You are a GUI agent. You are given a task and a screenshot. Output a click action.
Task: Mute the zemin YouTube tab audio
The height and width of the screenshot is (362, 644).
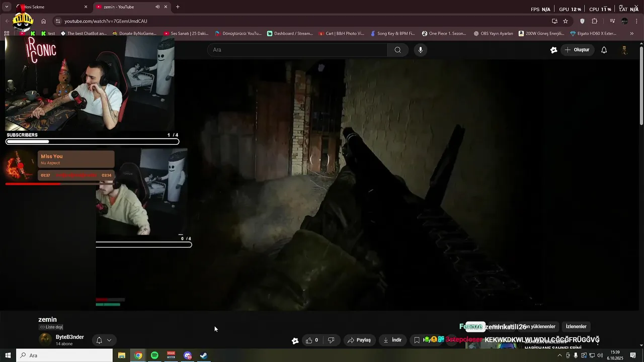coord(157,7)
